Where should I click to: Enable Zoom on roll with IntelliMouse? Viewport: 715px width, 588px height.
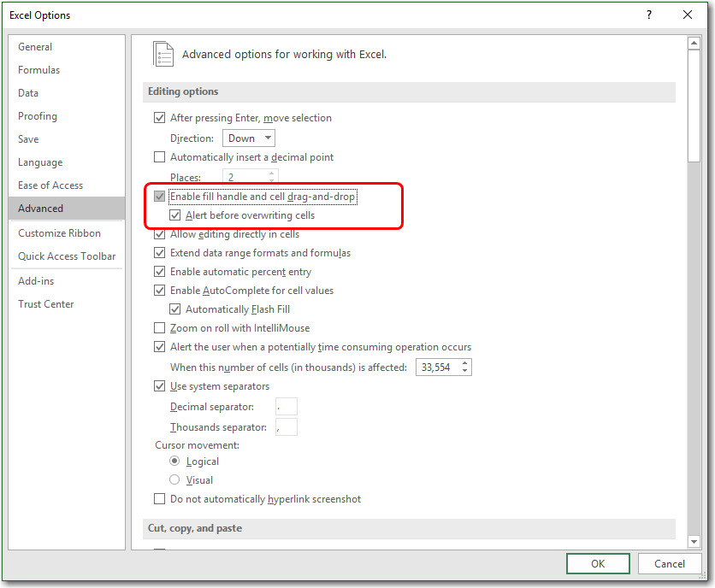point(159,328)
